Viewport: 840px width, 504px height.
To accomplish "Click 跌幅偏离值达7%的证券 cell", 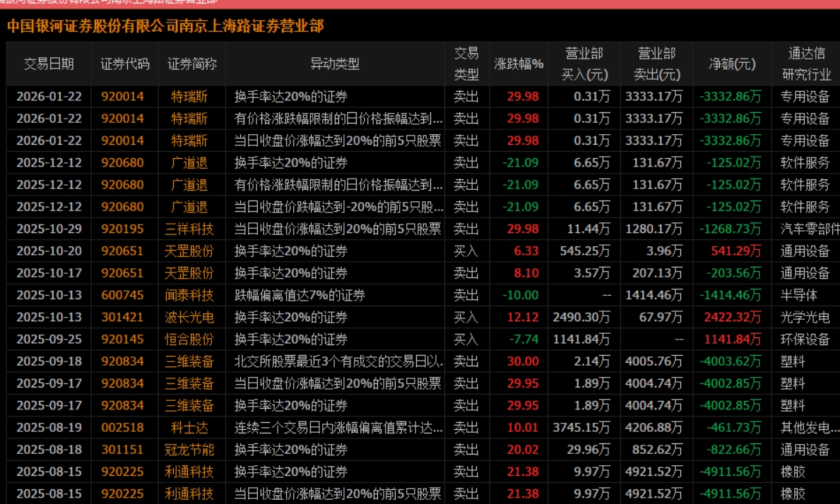I will 300,295.
